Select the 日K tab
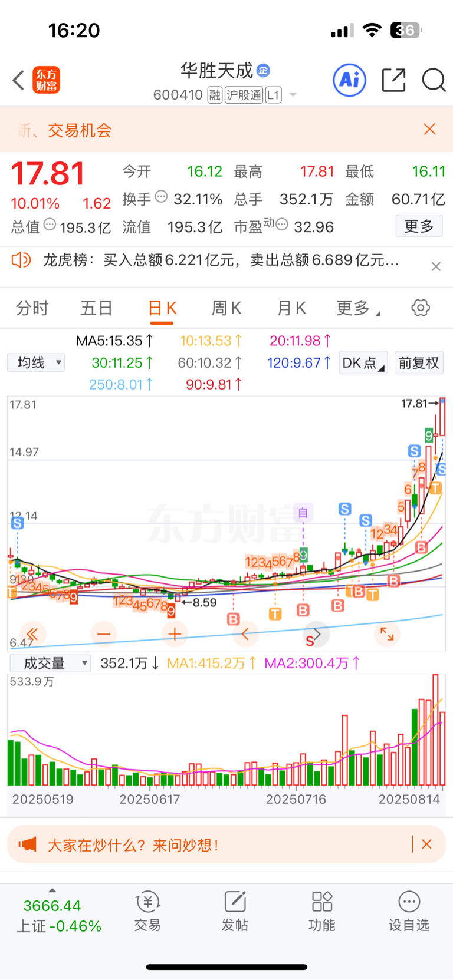The height and width of the screenshot is (980, 453). 162,308
